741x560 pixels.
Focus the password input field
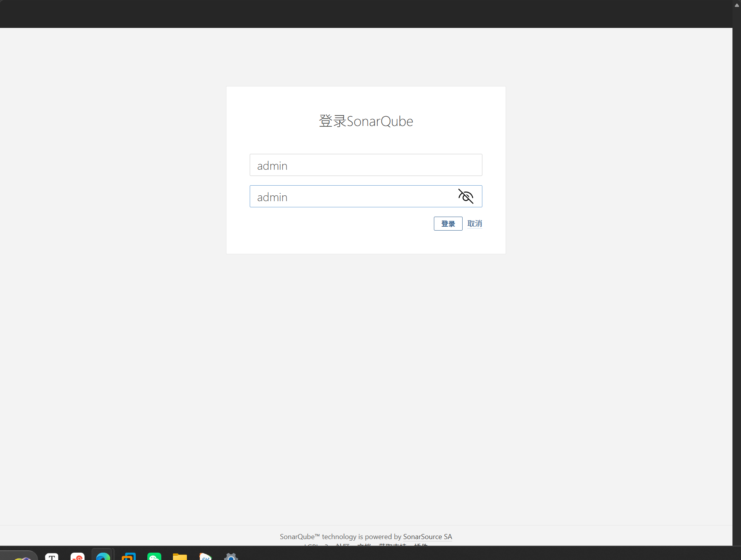pos(366,196)
